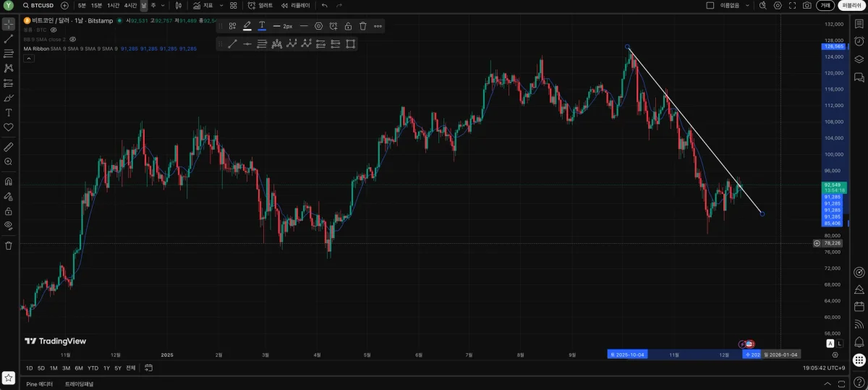Open the go-to-date calendar icon
This screenshot has height=390, width=868.
click(x=148, y=368)
